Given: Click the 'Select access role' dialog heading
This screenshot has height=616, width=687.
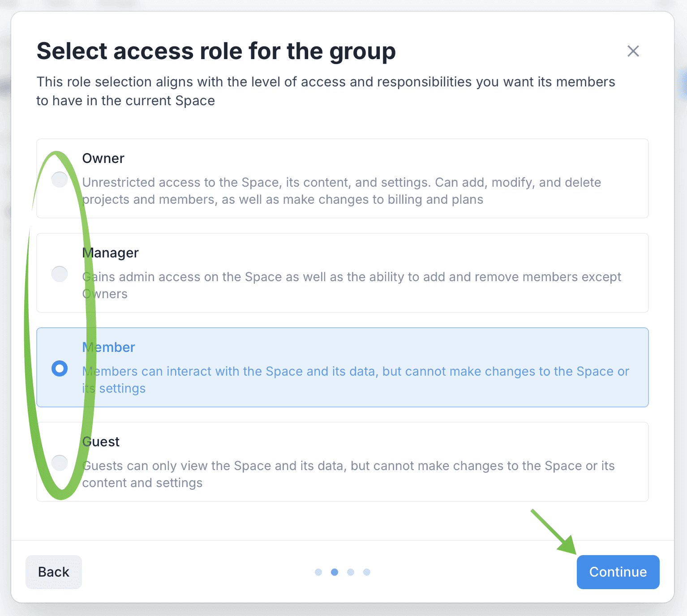Looking at the screenshot, I should point(216,51).
